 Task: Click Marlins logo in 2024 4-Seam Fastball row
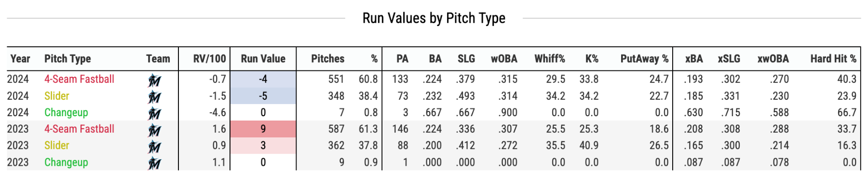click(x=154, y=80)
